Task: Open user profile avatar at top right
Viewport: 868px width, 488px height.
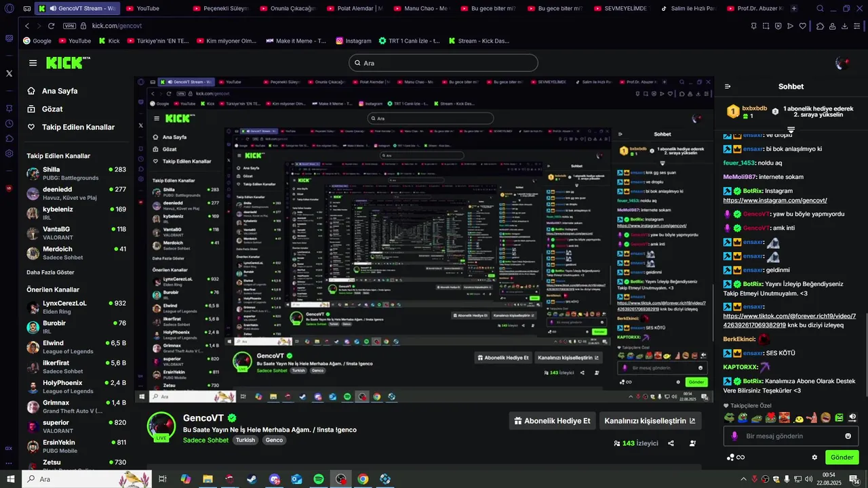Action: [842, 63]
